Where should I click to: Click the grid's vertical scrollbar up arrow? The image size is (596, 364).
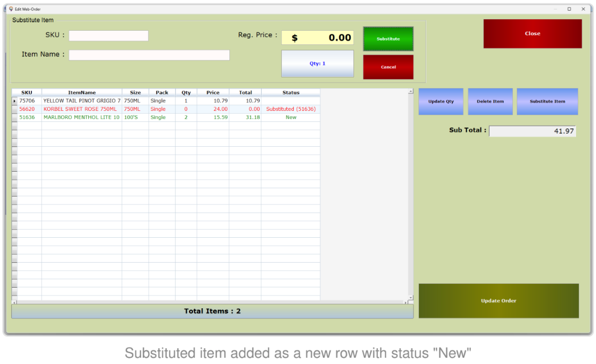pyautogui.click(x=410, y=92)
